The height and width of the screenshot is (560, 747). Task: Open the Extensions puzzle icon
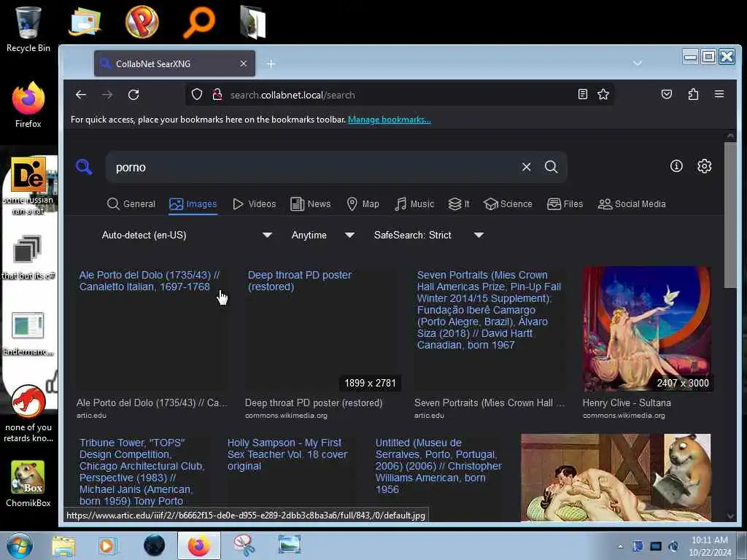[693, 94]
